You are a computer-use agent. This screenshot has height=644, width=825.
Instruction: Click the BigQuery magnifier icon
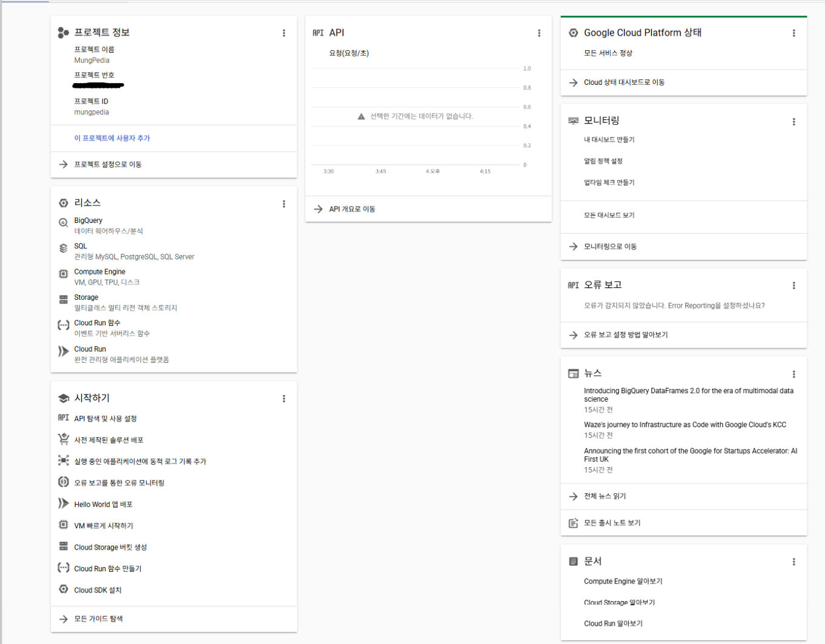63,222
